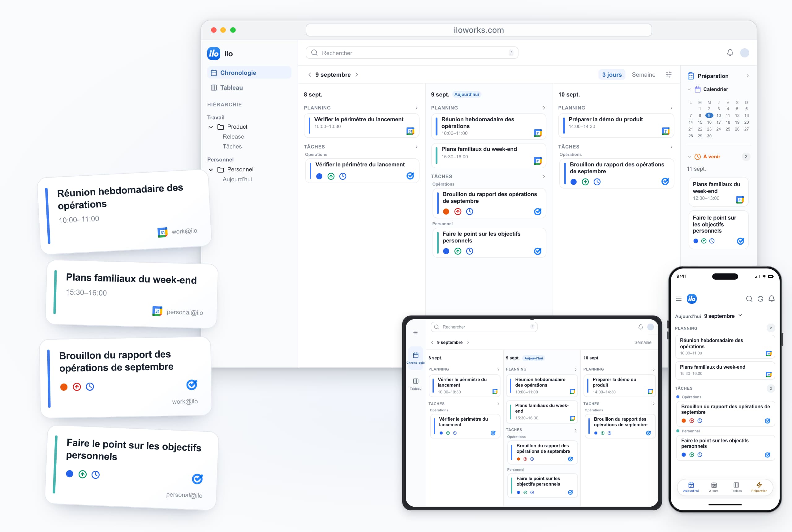Screen dimensions: 792x532
Task: Click the ilo logo in the desktop sidebar
Action: pos(214,54)
